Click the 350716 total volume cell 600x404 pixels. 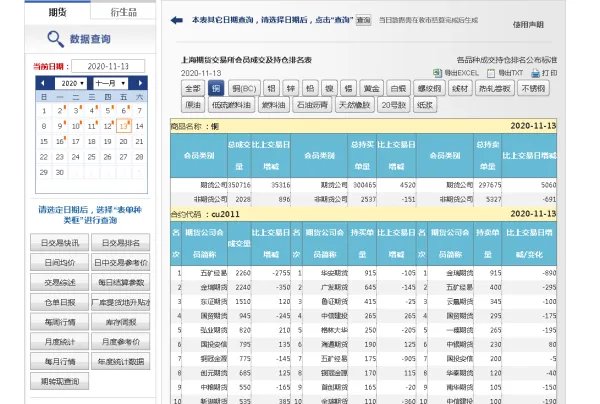(x=239, y=185)
